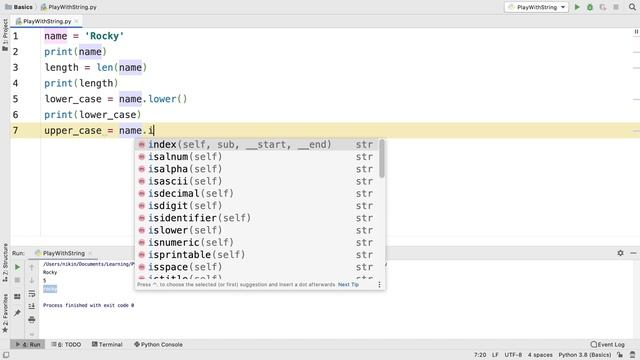Click the stop square in Run panel
640x360 pixels.
pos(17,280)
